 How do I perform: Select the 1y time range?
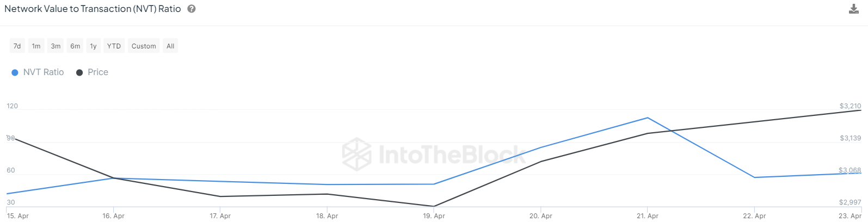pyautogui.click(x=94, y=46)
